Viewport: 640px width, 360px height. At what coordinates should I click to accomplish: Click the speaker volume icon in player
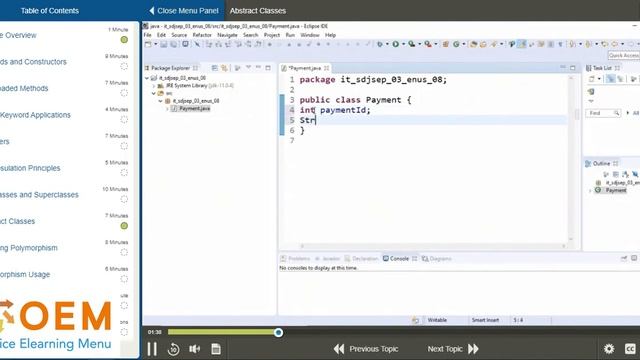pyautogui.click(x=195, y=349)
